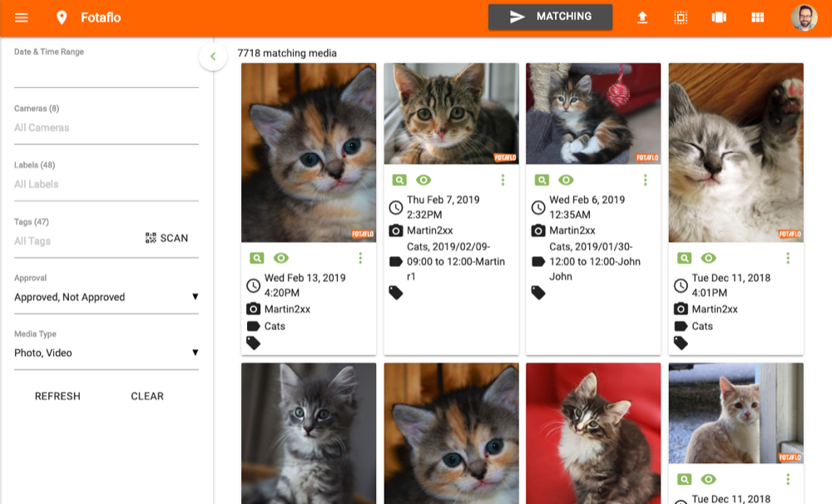
Task: Click label icon beside Cats on Feb 13 card
Action: [254, 326]
